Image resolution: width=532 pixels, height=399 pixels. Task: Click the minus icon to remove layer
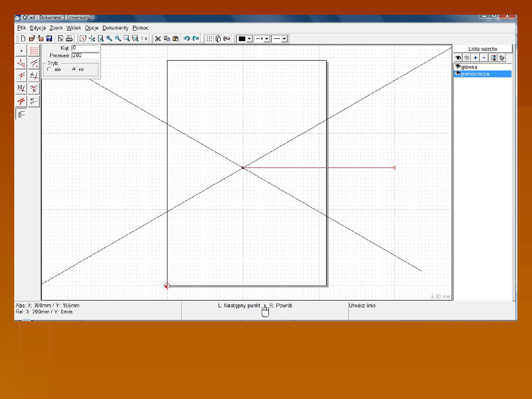484,58
